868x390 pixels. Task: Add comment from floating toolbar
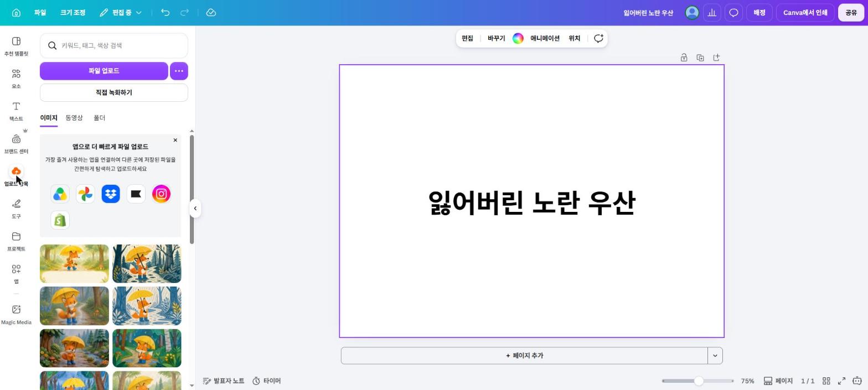(598, 38)
